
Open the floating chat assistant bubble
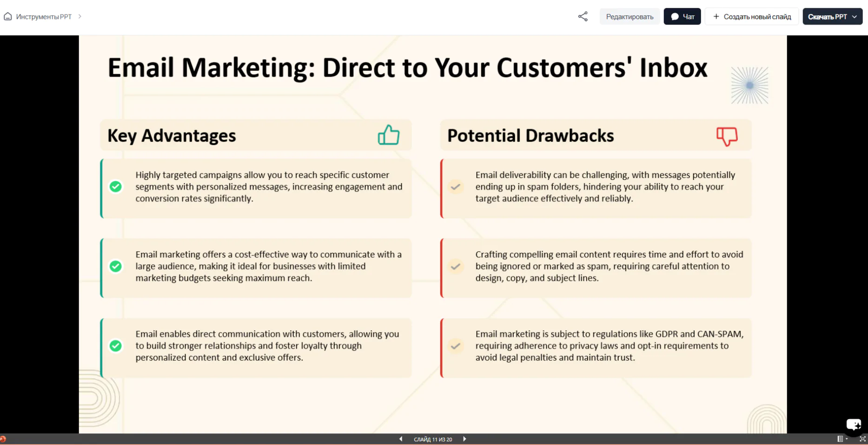click(x=854, y=425)
